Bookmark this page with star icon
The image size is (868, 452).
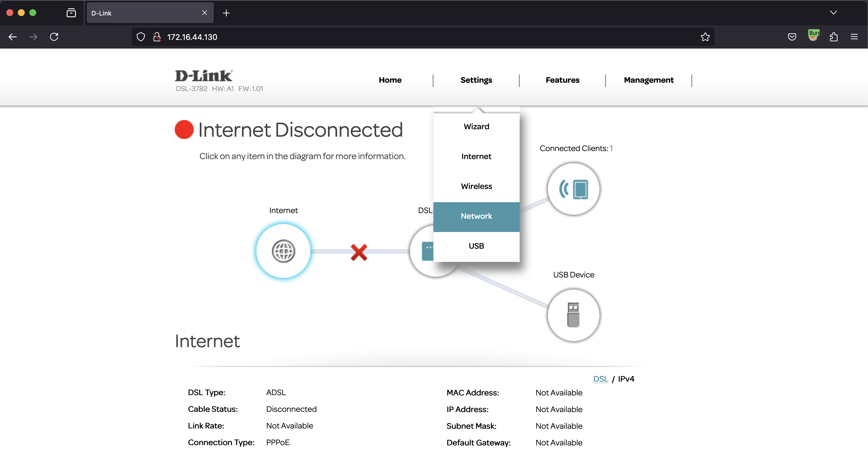pyautogui.click(x=705, y=37)
